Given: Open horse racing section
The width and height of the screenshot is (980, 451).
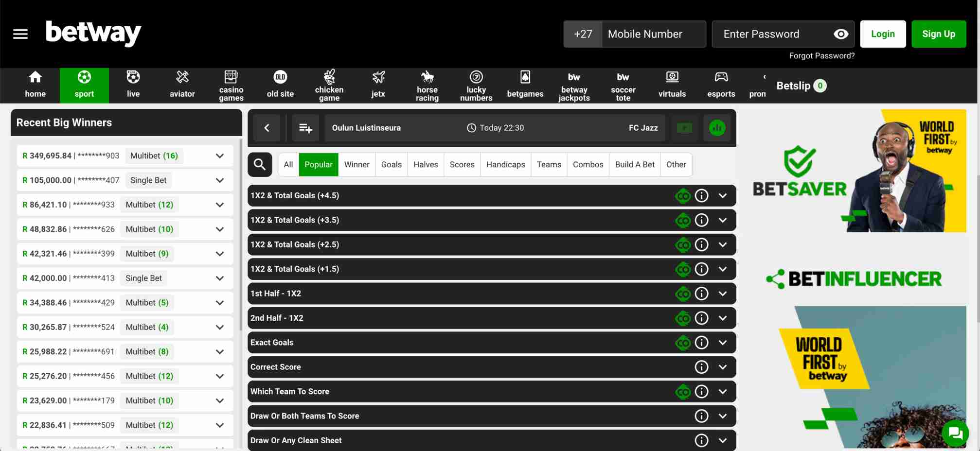Looking at the screenshot, I should pyautogui.click(x=427, y=85).
